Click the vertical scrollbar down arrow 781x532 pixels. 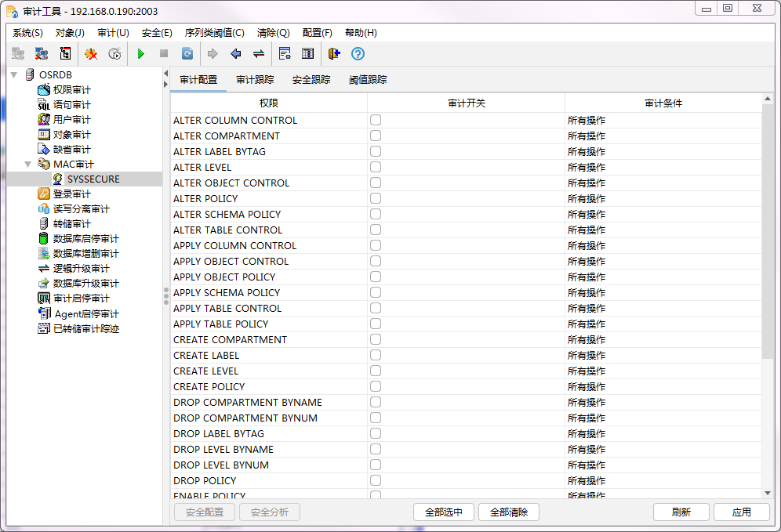click(x=768, y=493)
